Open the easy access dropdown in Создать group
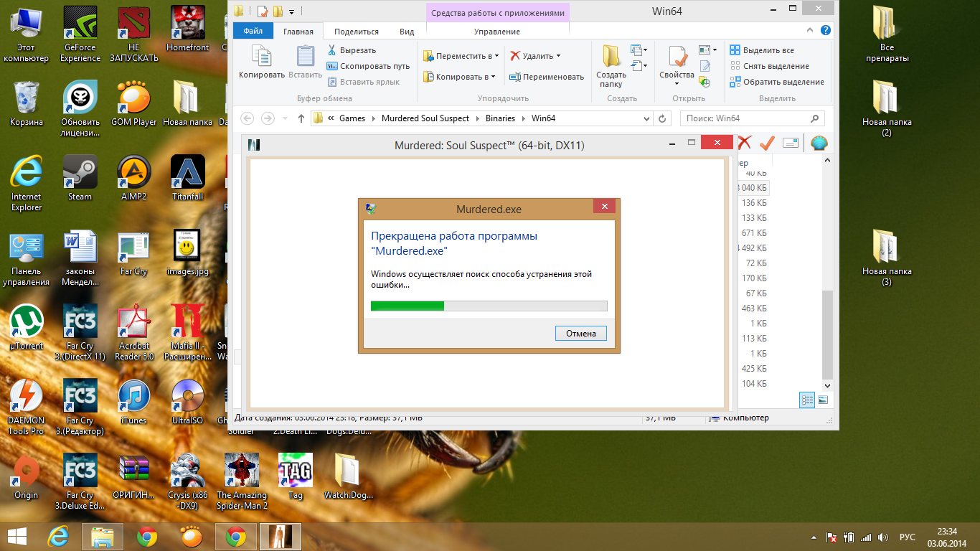980x551 pixels. 639,65
